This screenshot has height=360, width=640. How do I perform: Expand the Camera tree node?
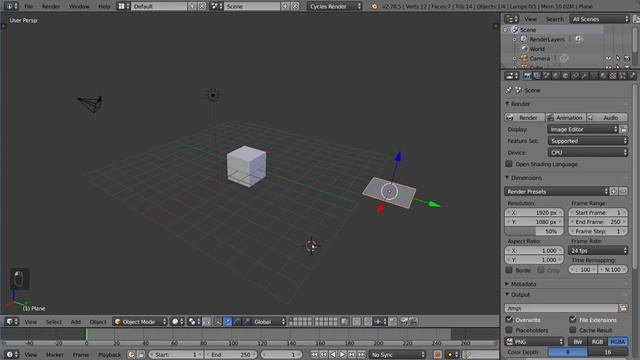pos(514,58)
